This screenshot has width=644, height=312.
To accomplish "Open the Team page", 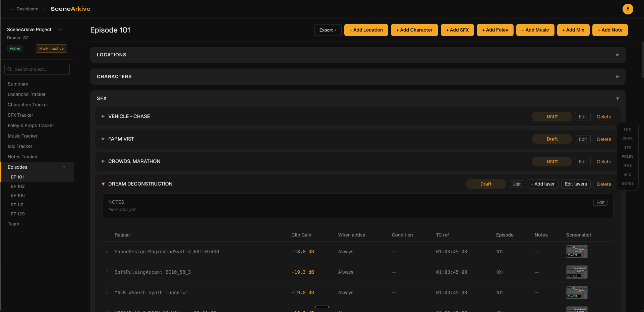I will pyautogui.click(x=13, y=224).
